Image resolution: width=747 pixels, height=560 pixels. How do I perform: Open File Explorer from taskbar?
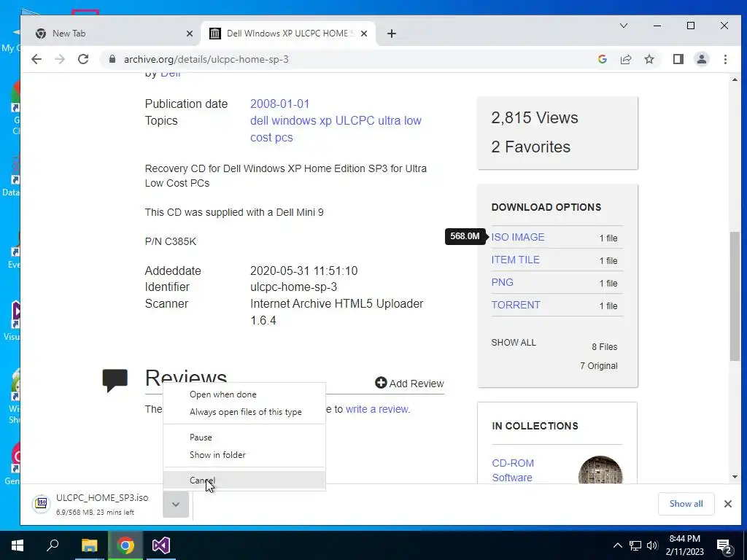pyautogui.click(x=89, y=545)
